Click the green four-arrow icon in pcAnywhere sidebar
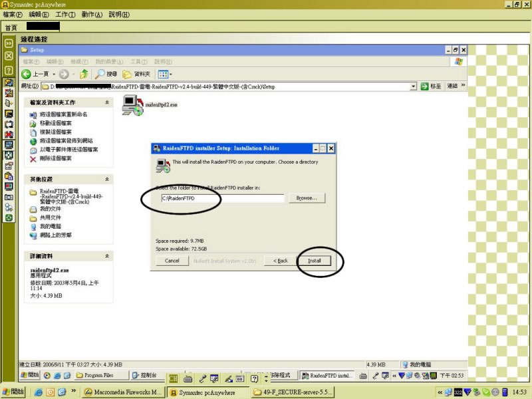This screenshot has height=399, width=532. tap(9, 218)
